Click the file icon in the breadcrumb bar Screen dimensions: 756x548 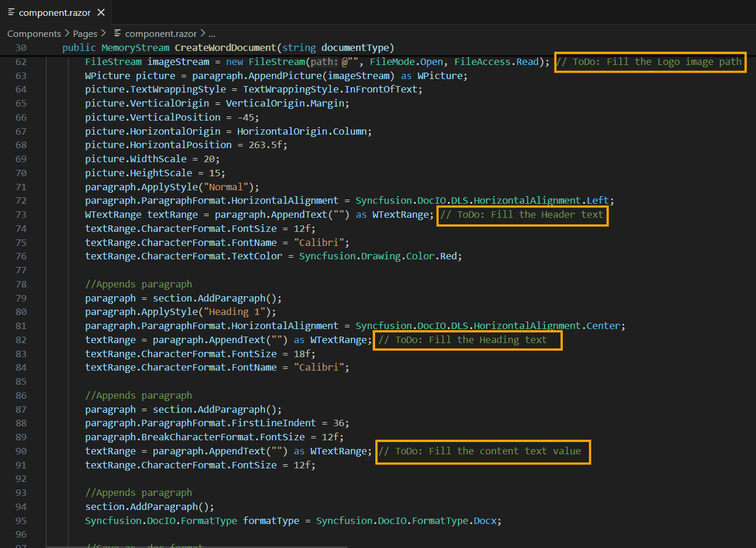(x=118, y=33)
